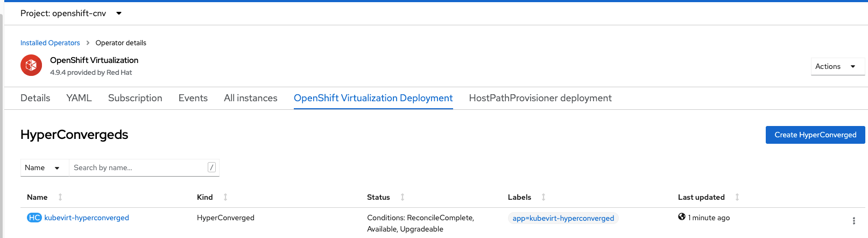Click the OpenShift Virtualization operator logo
868x238 pixels.
31,66
